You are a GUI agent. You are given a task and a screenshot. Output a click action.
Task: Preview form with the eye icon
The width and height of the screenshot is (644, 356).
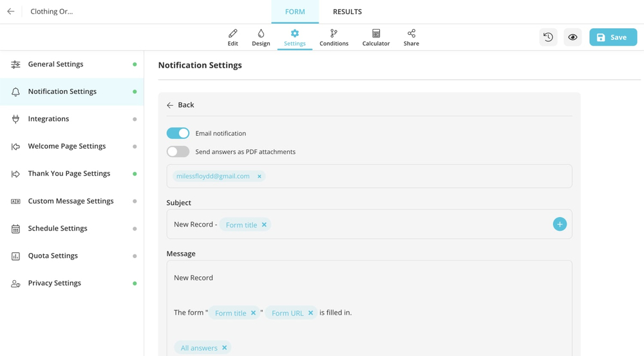click(573, 37)
